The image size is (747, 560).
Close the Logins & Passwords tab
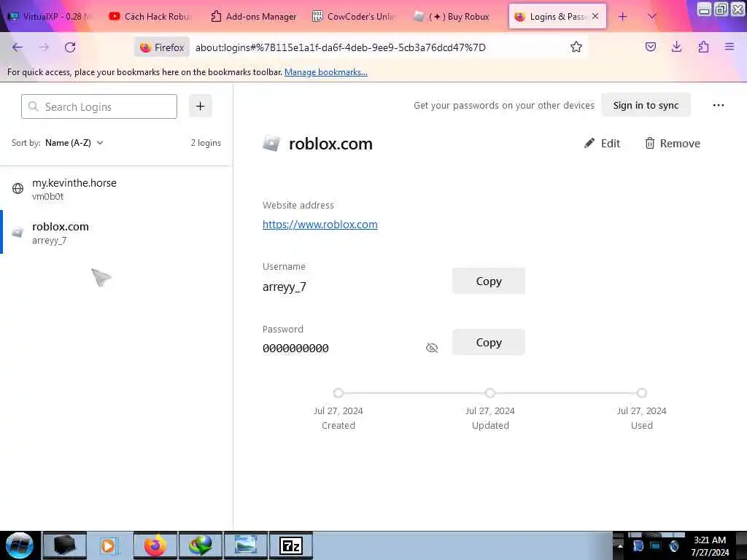coord(595,16)
